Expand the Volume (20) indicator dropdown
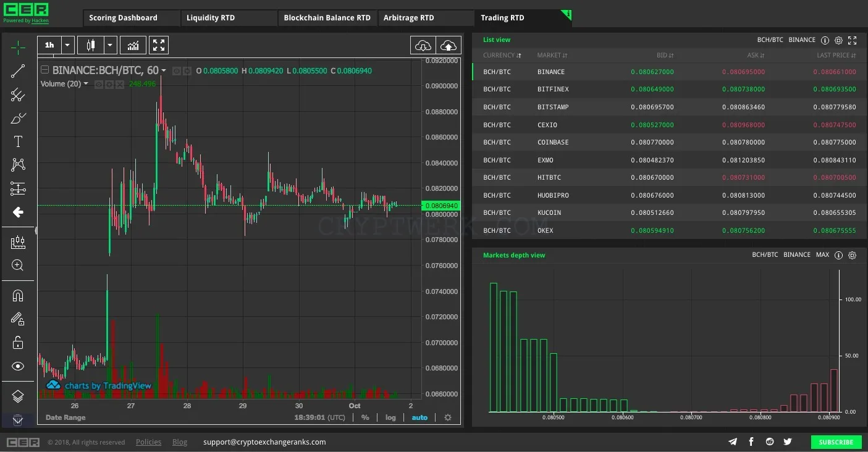Image resolution: width=868 pixels, height=452 pixels. coord(86,84)
